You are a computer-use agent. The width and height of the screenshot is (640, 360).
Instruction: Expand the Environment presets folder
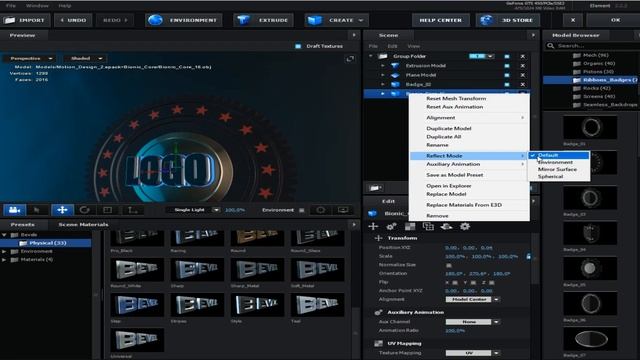pyautogui.click(x=4, y=251)
